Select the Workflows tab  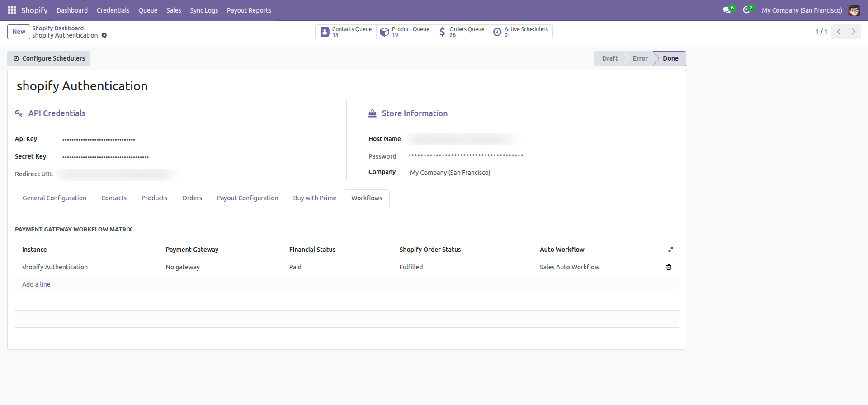[367, 198]
